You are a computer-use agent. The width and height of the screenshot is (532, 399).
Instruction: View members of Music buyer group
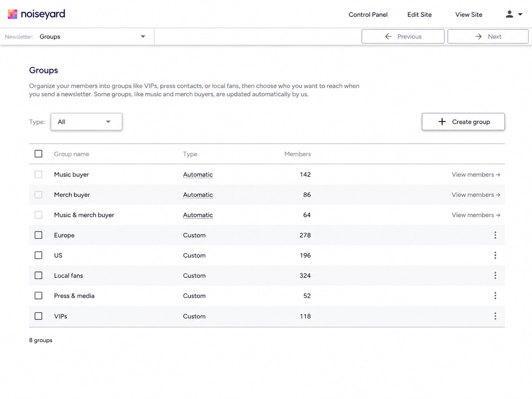tap(476, 175)
